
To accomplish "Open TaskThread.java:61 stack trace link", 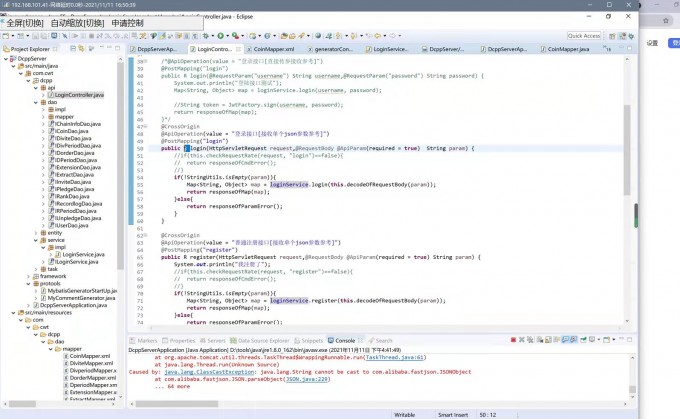I will (x=394, y=357).
